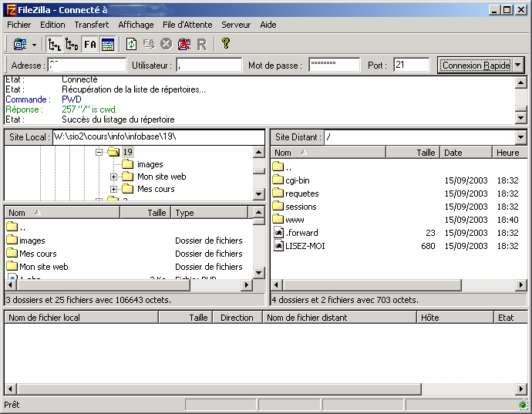Viewport: 532px width, 414px height.
Task: Select images folder in local tree
Action: [x=150, y=164]
